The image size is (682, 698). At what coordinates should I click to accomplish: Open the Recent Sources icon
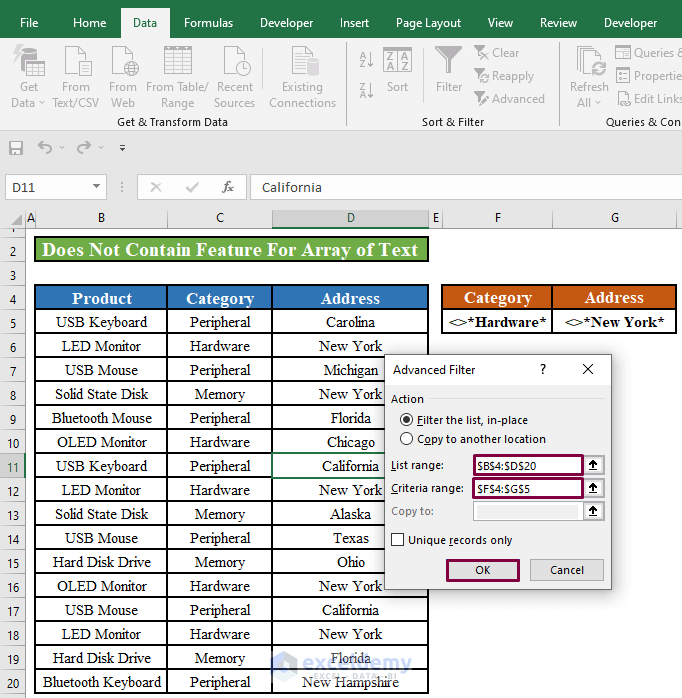point(234,63)
